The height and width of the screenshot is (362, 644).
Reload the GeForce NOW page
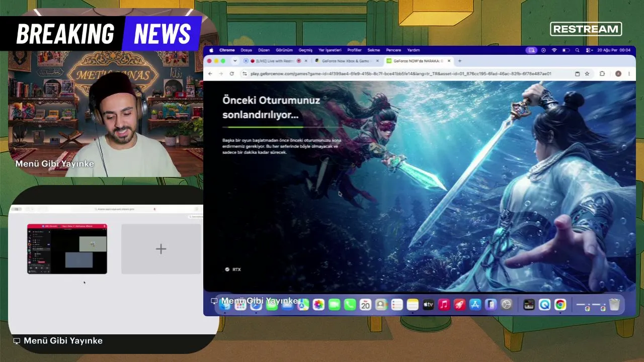tap(231, 73)
